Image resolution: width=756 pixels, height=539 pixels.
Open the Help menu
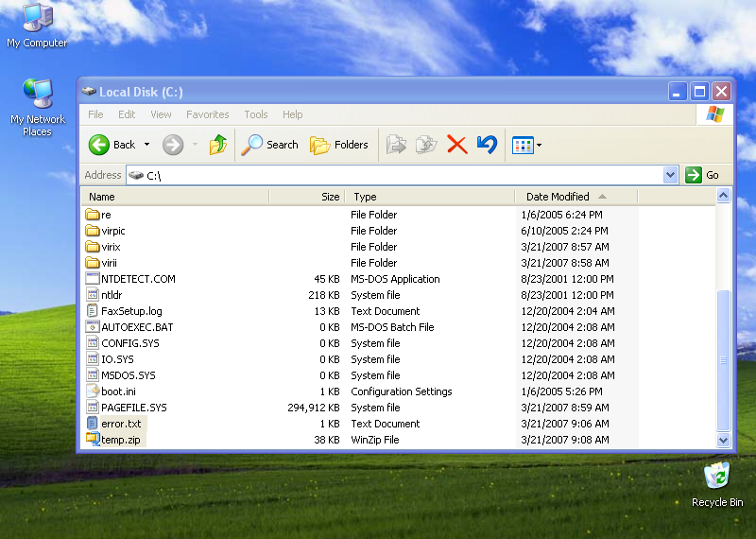(x=292, y=114)
